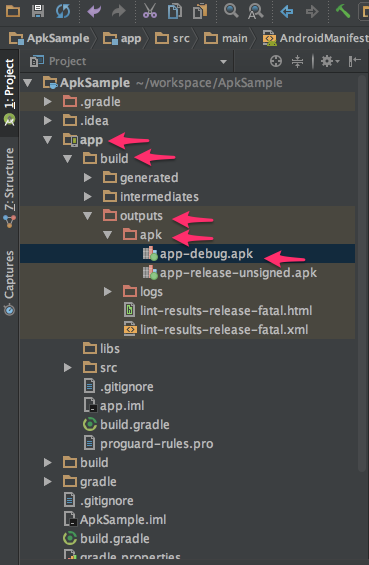
Task: Collapse the ApkSample root node
Action: [27, 83]
